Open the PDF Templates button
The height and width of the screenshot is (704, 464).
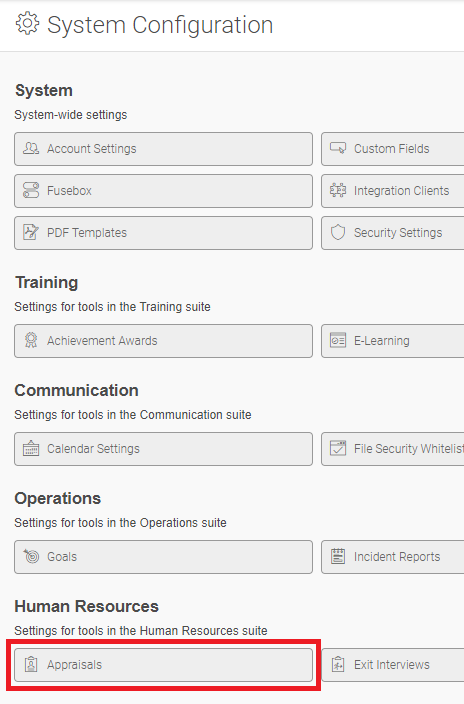coord(164,233)
